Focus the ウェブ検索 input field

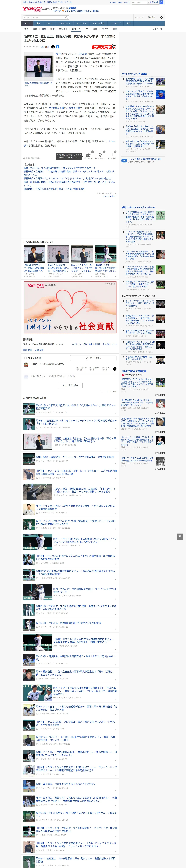pos(139,2)
